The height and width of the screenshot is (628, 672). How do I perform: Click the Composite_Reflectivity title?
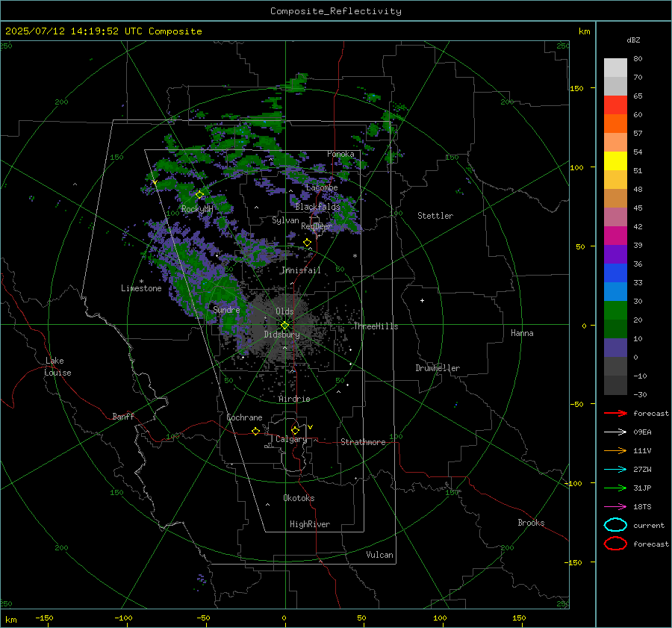click(x=336, y=11)
